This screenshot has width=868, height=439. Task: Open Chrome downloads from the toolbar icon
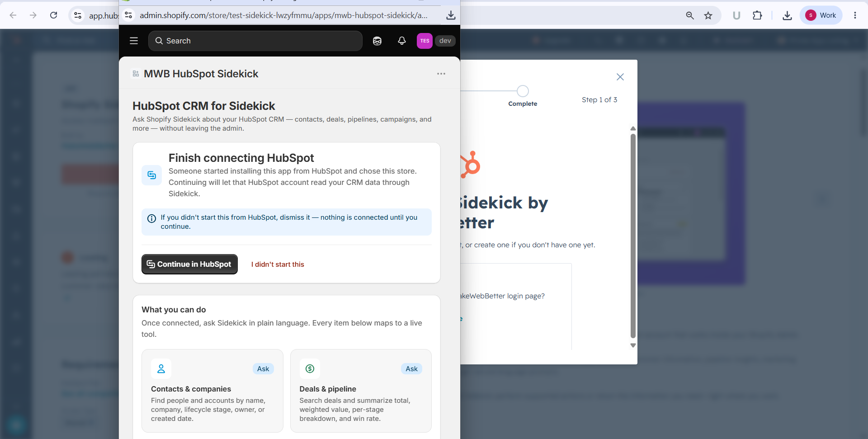(787, 15)
